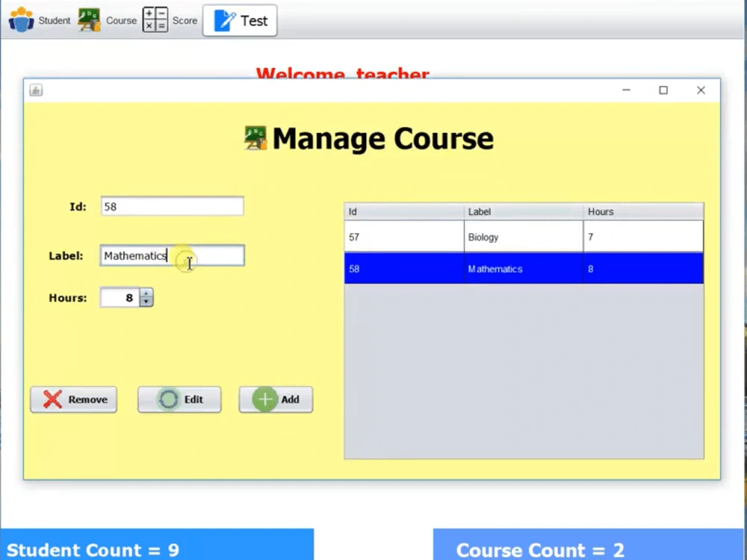Open the Course chalkboard icon
The height and width of the screenshot is (560, 747).
tap(89, 20)
